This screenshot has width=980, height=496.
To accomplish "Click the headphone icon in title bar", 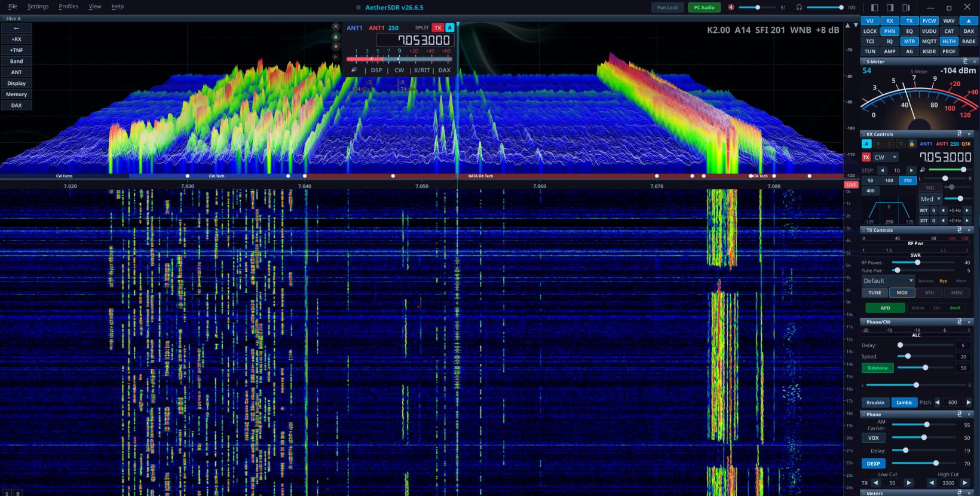I will [x=799, y=7].
